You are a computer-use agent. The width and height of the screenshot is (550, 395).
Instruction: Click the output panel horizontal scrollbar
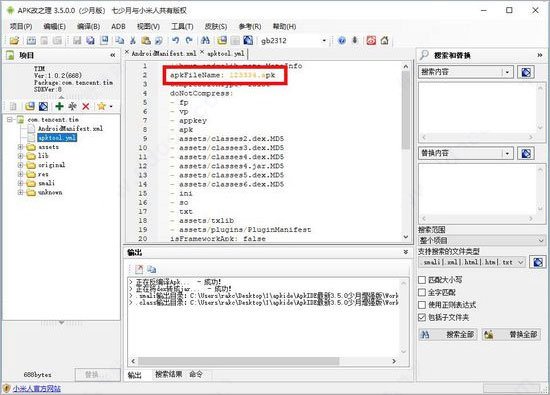238,361
